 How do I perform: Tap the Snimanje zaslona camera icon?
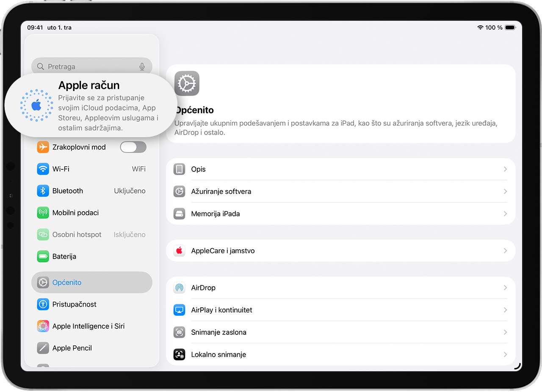pos(179,332)
